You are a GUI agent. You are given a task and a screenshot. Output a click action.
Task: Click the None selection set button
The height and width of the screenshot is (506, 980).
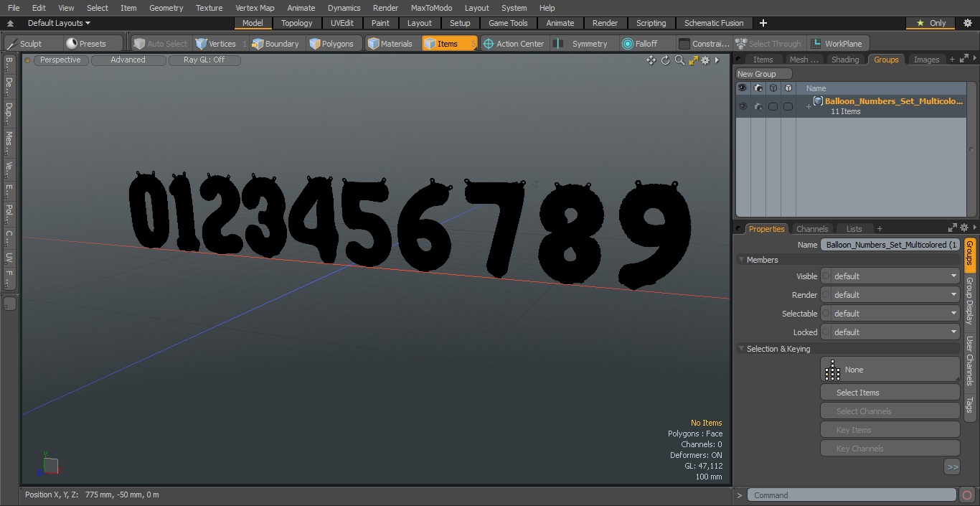(890, 370)
